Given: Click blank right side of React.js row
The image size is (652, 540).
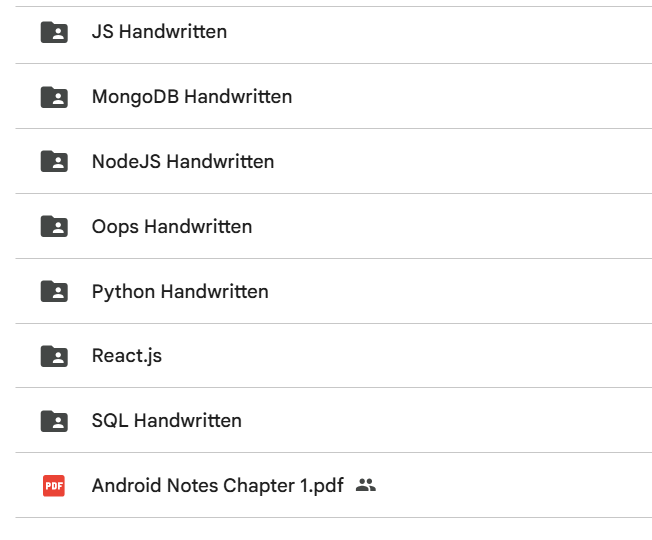Looking at the screenshot, I should tap(450, 356).
